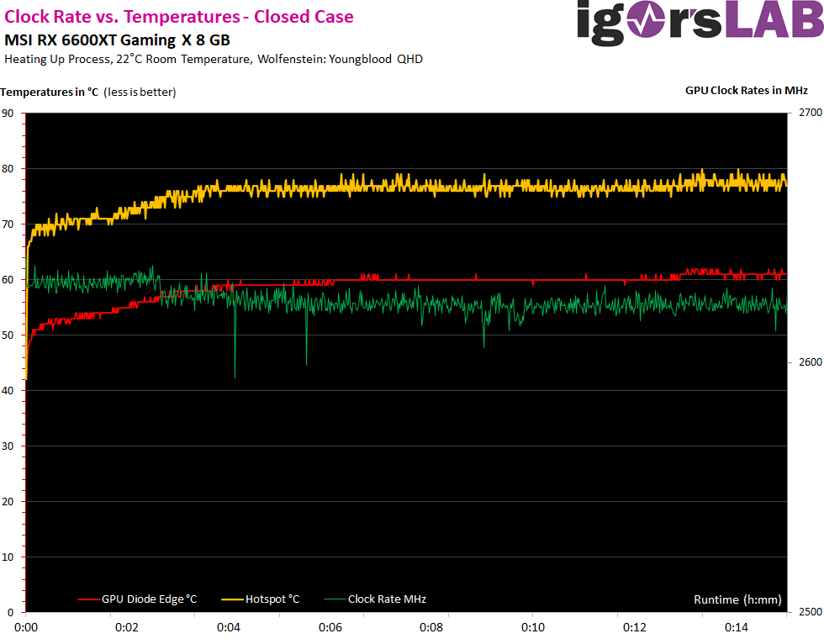This screenshot has width=824, height=644.
Task: Click the 80 value on the temperature axis
Action: 8,169
